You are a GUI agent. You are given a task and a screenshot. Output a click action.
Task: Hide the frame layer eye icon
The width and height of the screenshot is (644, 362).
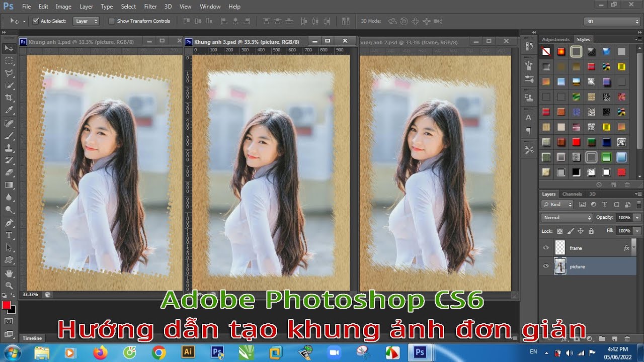pos(546,248)
